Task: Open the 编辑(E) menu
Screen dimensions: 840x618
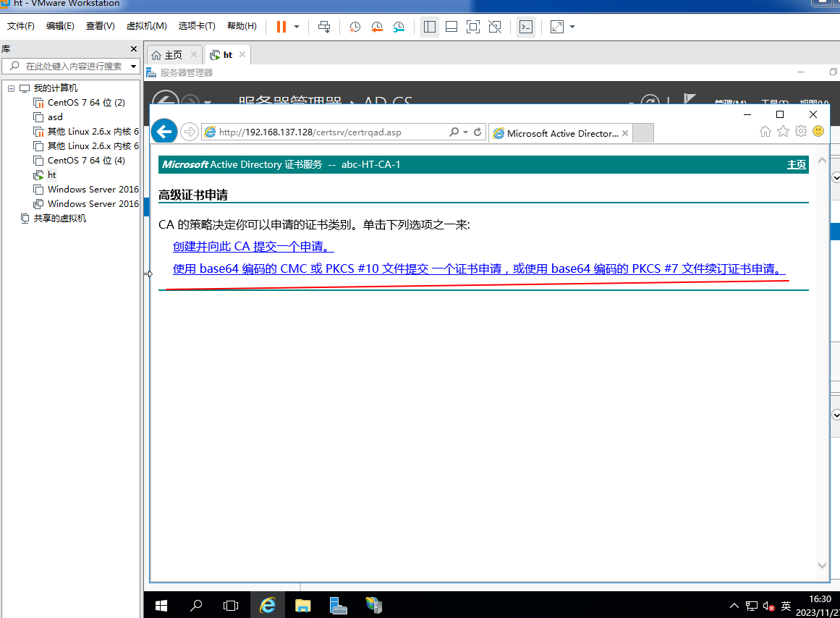Action: coord(60,26)
